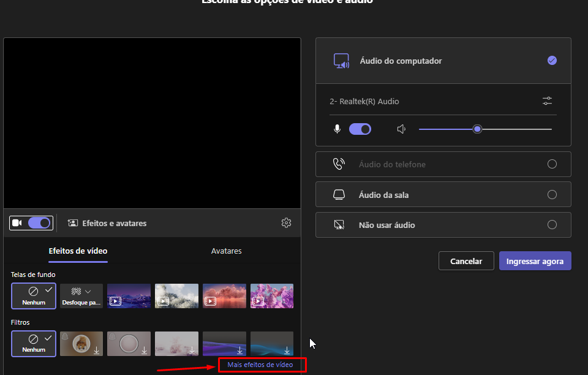Screen dimensions: 588x375
Task: Click the speaker volume slider handle
Action: click(477, 129)
